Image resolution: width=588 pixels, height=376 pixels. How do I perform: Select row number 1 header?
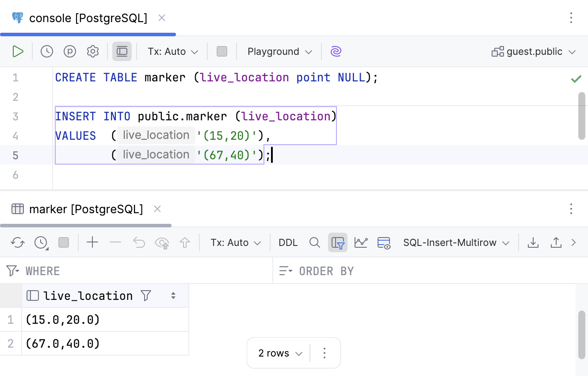[x=11, y=320]
